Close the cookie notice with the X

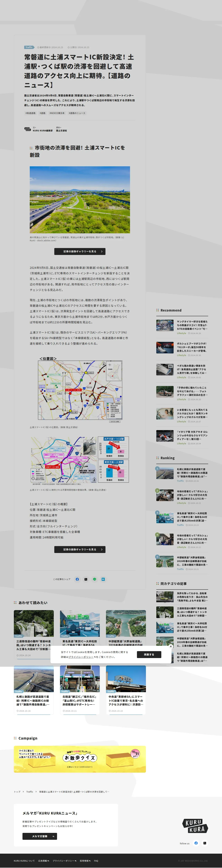click(171, 646)
